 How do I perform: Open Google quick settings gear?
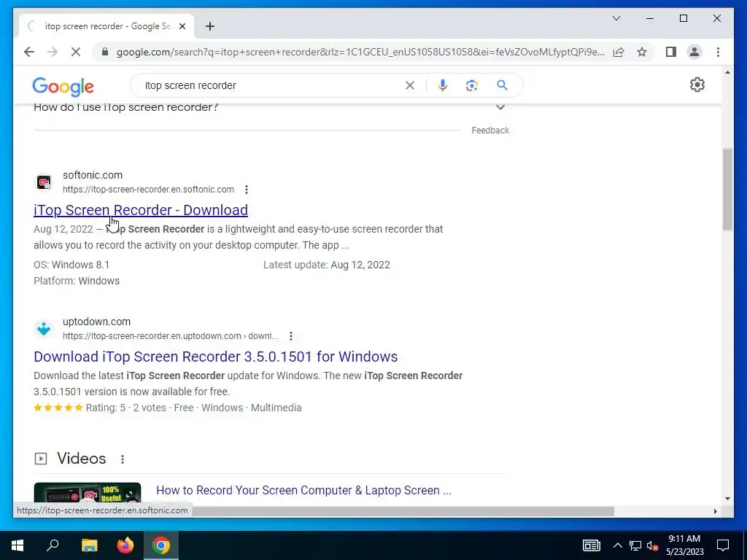pyautogui.click(x=697, y=85)
